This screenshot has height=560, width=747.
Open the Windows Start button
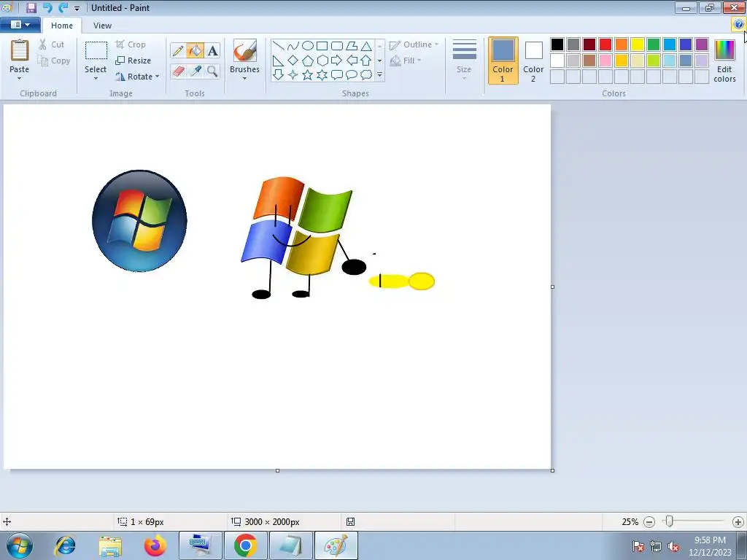pyautogui.click(x=20, y=545)
